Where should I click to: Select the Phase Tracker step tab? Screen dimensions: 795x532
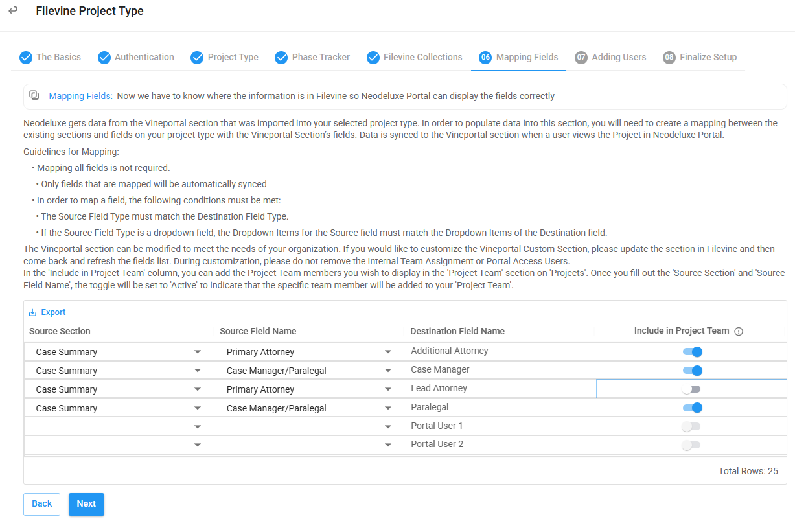312,58
